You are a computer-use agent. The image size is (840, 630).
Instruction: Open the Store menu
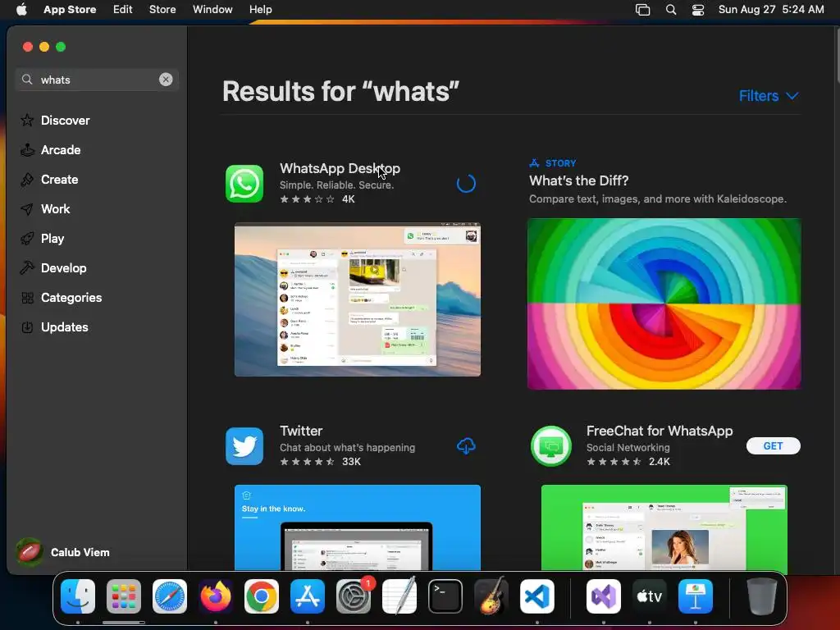coord(162,9)
